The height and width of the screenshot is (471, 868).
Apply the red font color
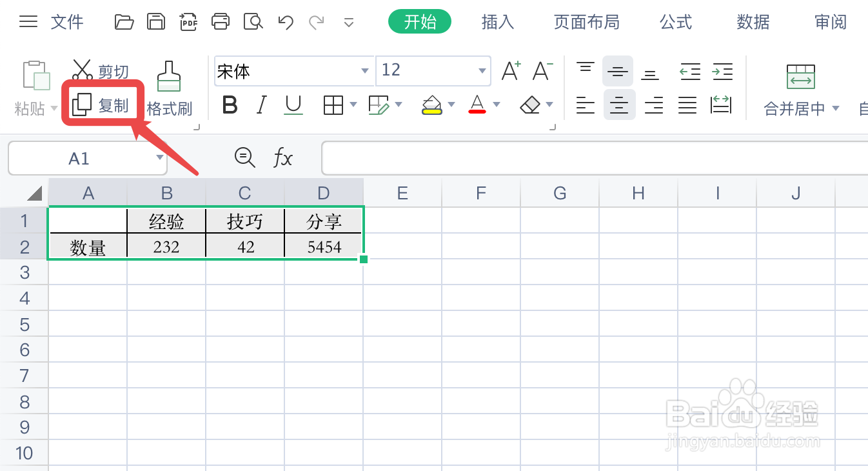pyautogui.click(x=477, y=105)
